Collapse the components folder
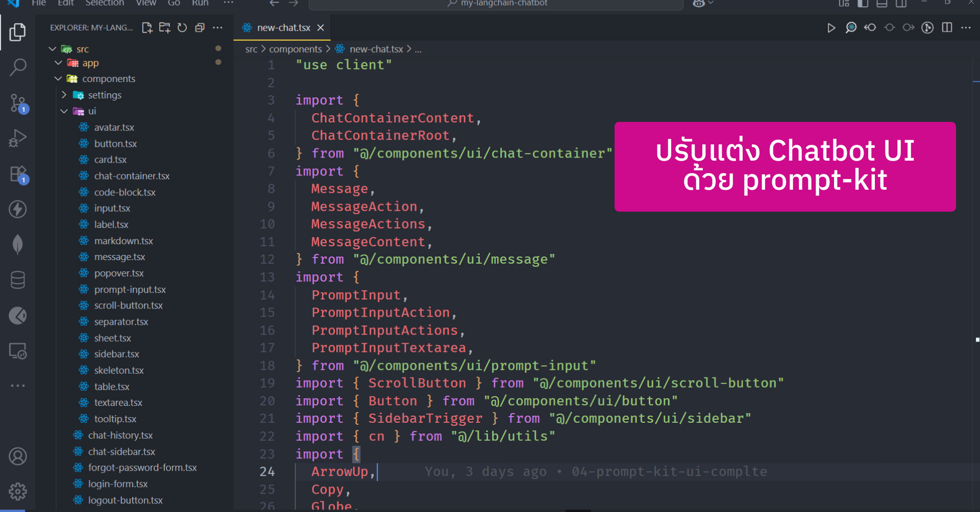Screen dimensions: 980x512 (58, 79)
